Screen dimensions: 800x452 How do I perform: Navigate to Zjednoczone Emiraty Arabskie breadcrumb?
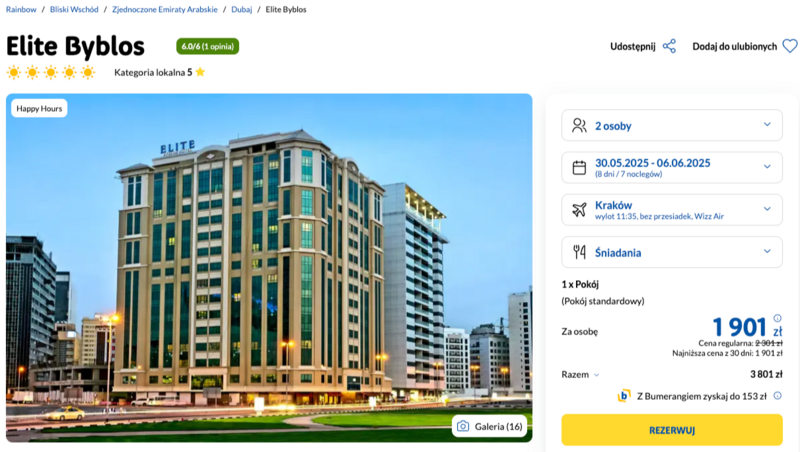[164, 9]
